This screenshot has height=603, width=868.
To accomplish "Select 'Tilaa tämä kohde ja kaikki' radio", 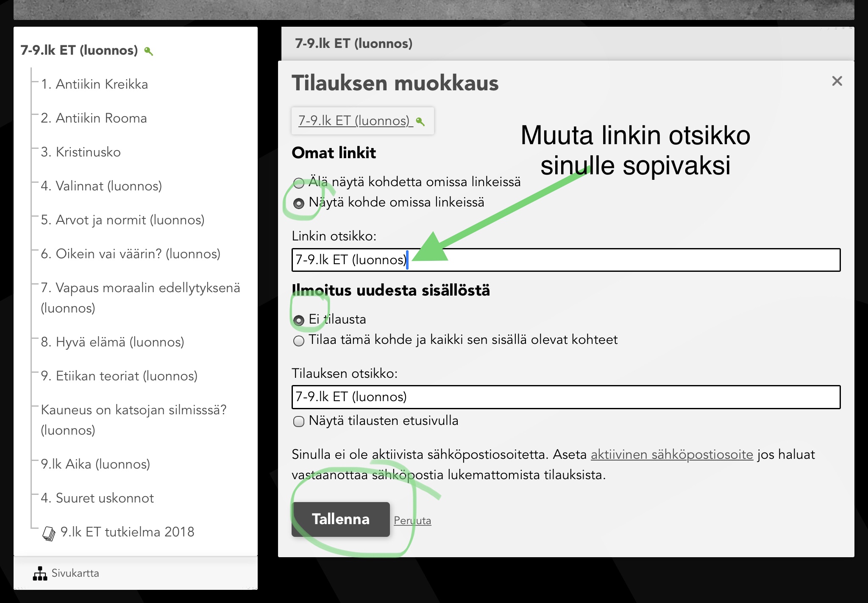I will tap(299, 341).
